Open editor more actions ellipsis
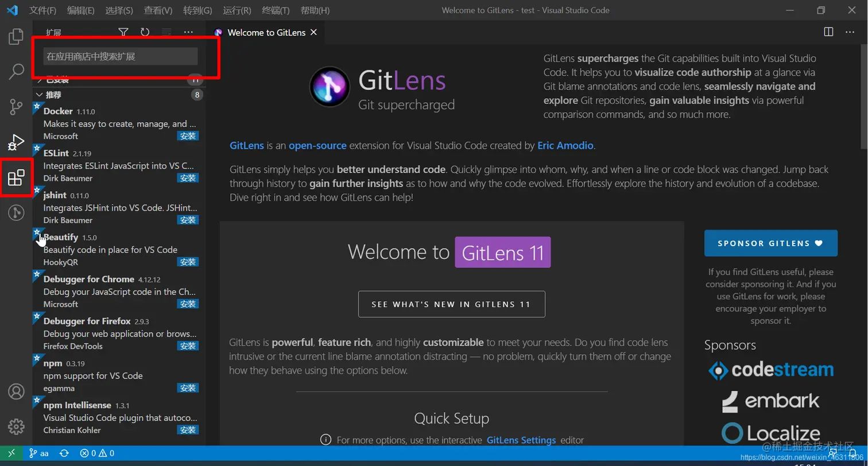868x466 pixels. [850, 32]
